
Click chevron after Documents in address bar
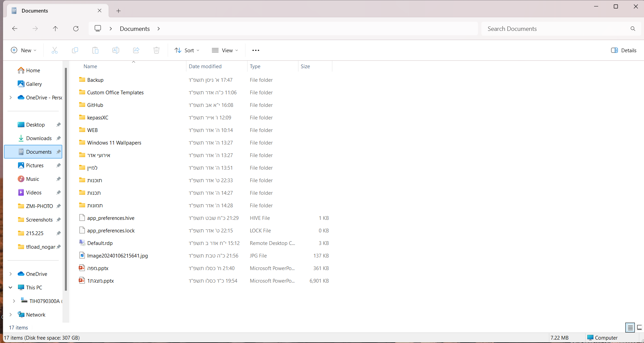click(159, 28)
